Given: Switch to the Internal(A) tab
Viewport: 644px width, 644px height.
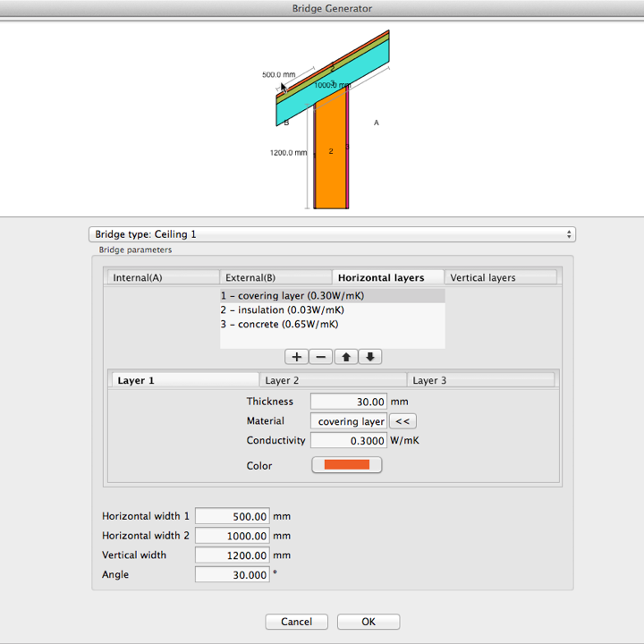Looking at the screenshot, I should 162,278.
